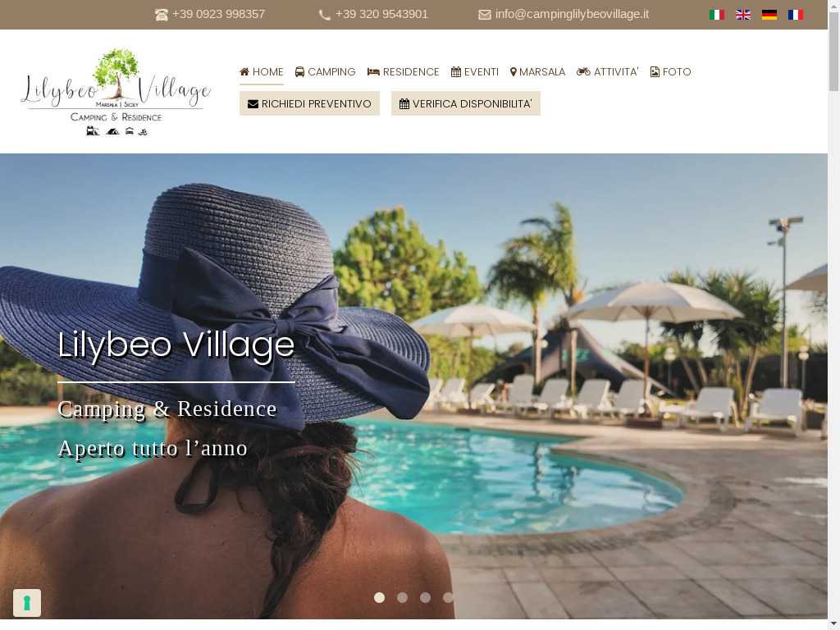Select the English flag icon
The image size is (840, 630).
click(742, 15)
